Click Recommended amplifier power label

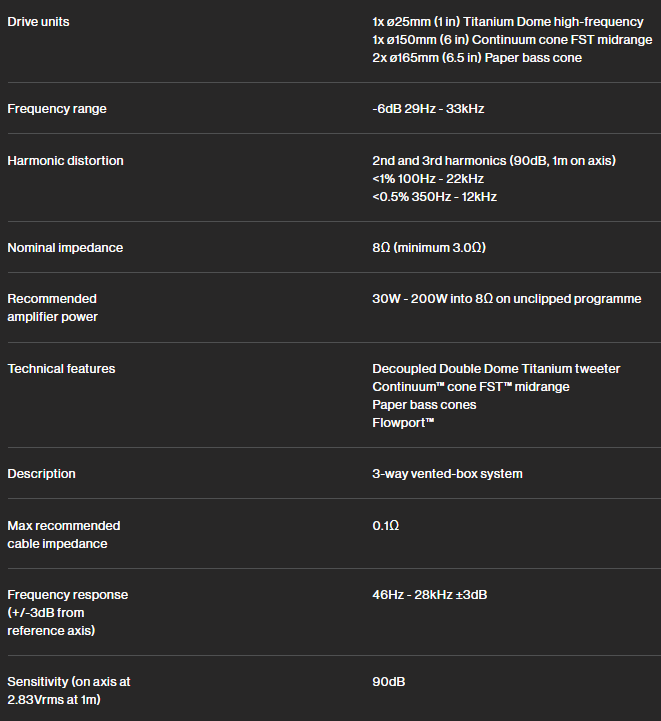click(52, 308)
